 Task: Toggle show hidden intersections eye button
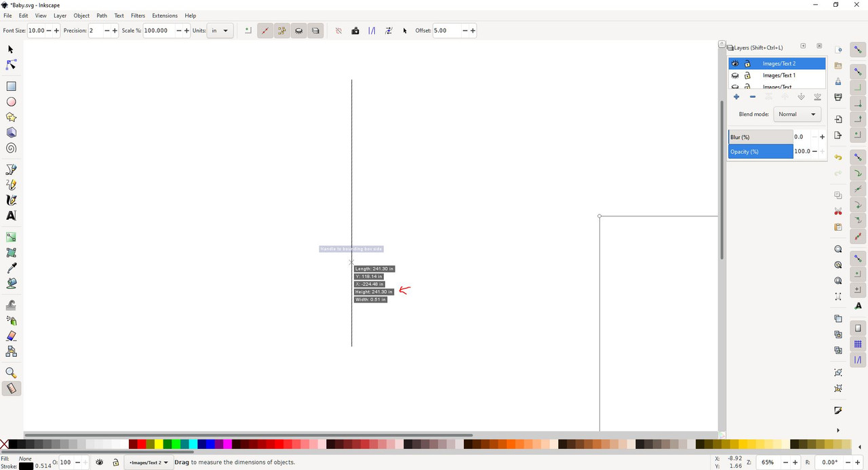coord(299,31)
